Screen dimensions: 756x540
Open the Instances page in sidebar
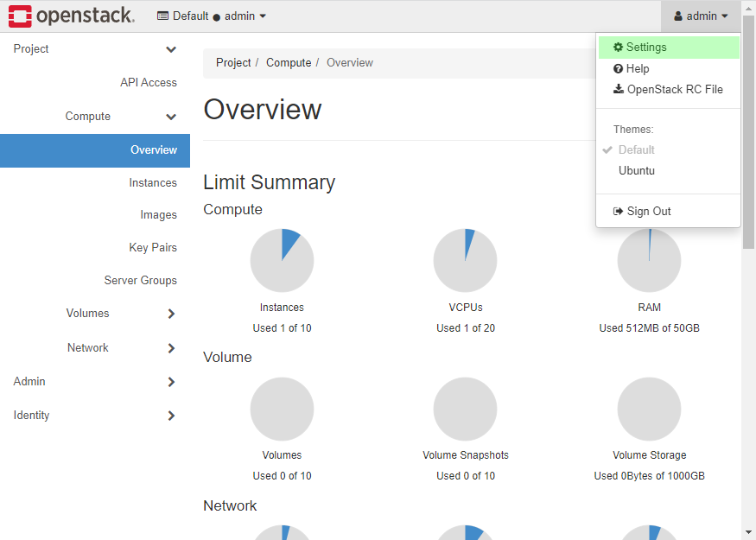pyautogui.click(x=153, y=183)
